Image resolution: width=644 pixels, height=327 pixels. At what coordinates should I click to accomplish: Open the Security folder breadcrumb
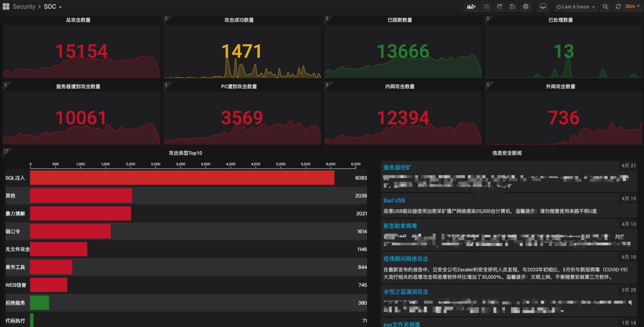[x=24, y=7]
